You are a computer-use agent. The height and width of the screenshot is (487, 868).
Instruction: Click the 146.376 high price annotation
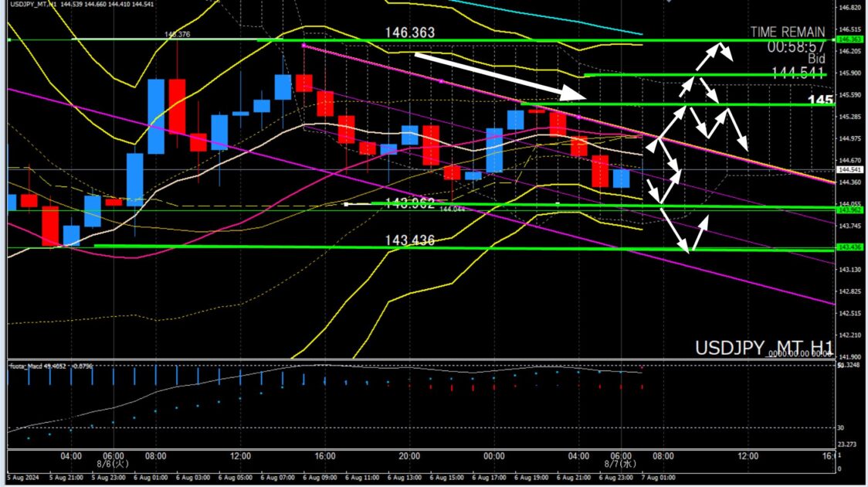(x=177, y=34)
